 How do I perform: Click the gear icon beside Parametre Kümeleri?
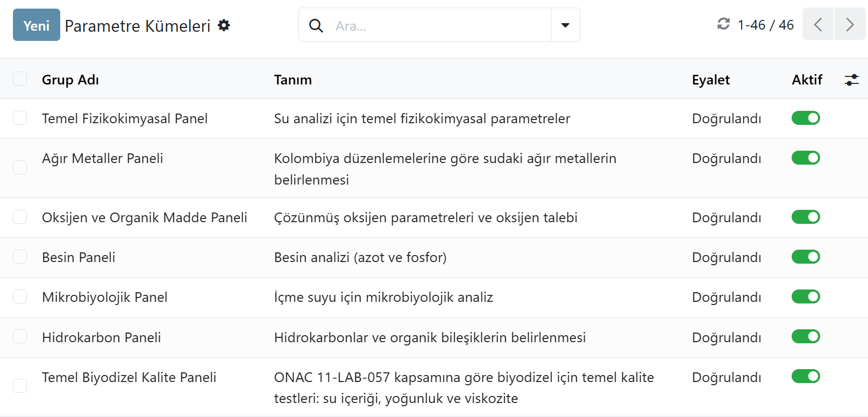tap(224, 25)
